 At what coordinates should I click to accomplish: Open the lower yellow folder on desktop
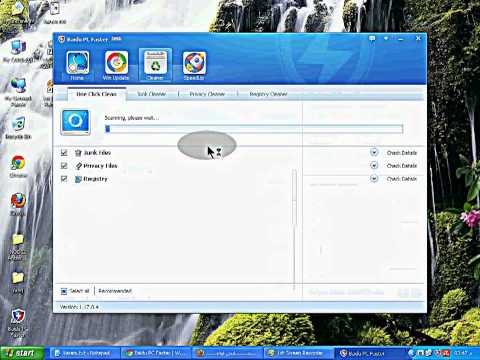[x=18, y=282]
